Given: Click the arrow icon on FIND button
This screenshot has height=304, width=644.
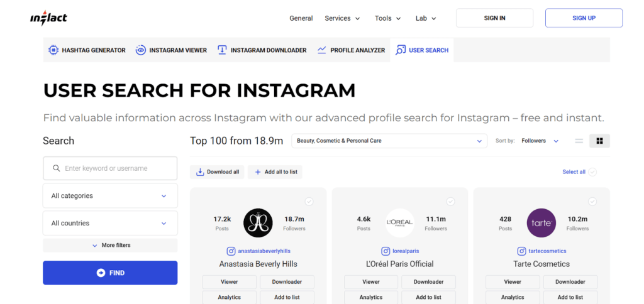Looking at the screenshot, I should 101,273.
